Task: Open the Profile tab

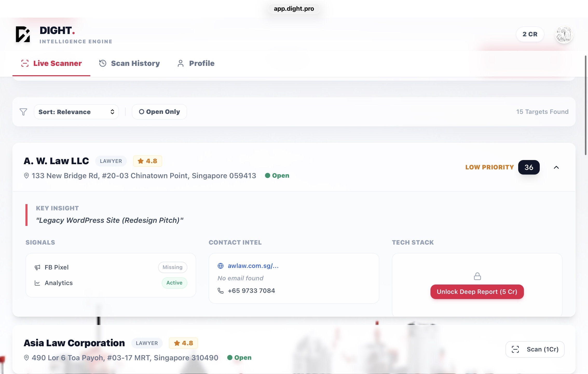Action: pyautogui.click(x=196, y=63)
